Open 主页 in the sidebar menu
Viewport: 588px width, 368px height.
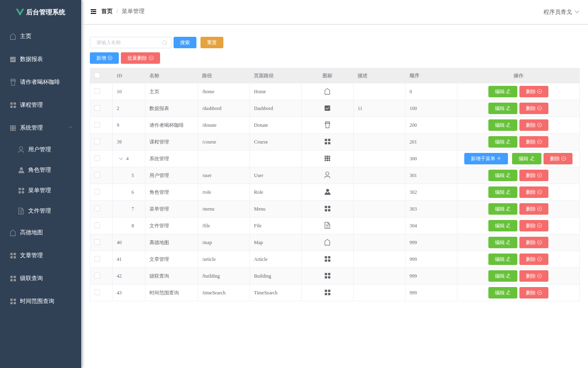pos(41,36)
